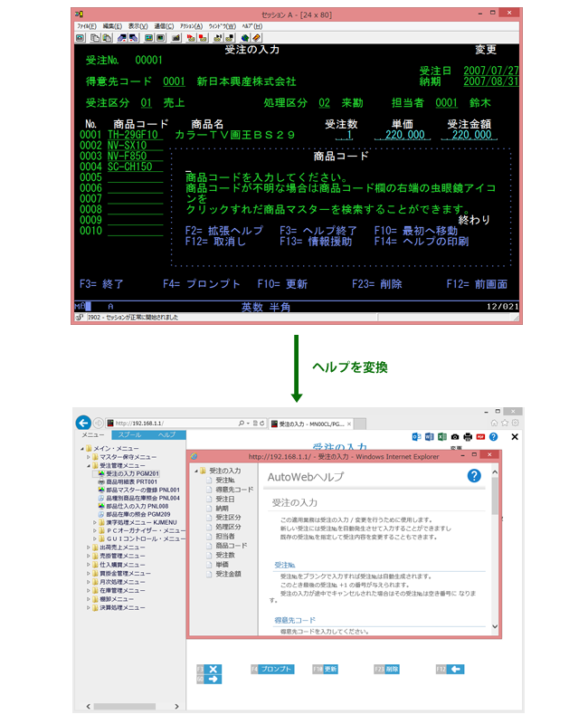Screen dimensions: 588x724
Task: Click the large black X close icon
Action: click(514, 436)
